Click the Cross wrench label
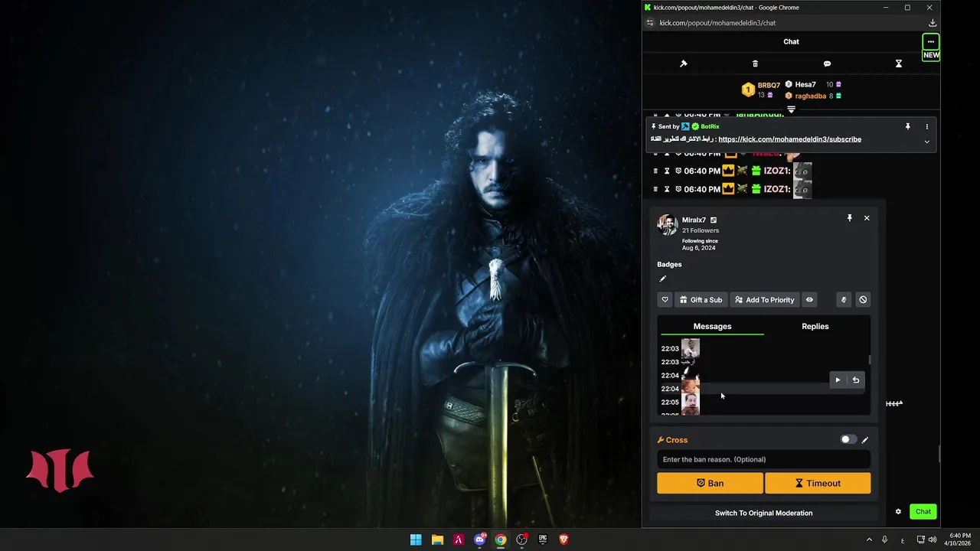Viewport: 980px width, 551px height. point(672,440)
